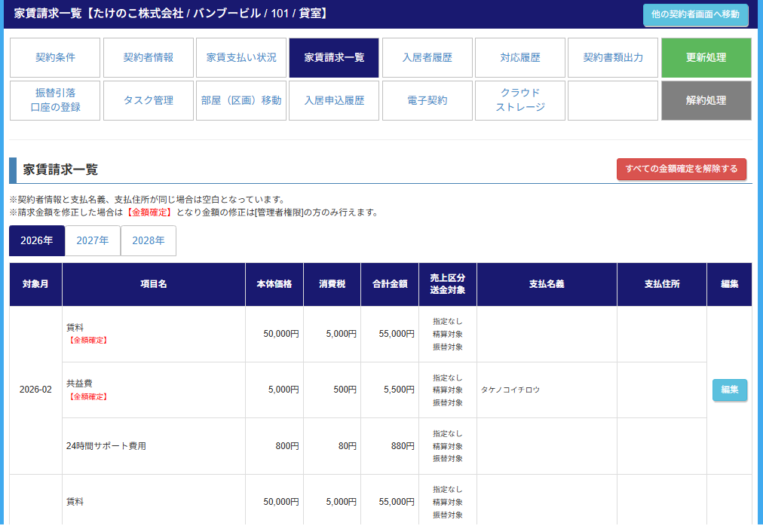This screenshot has height=532, width=763.
Task: Select the 家賃請求一覧 tab
Action: [335, 57]
